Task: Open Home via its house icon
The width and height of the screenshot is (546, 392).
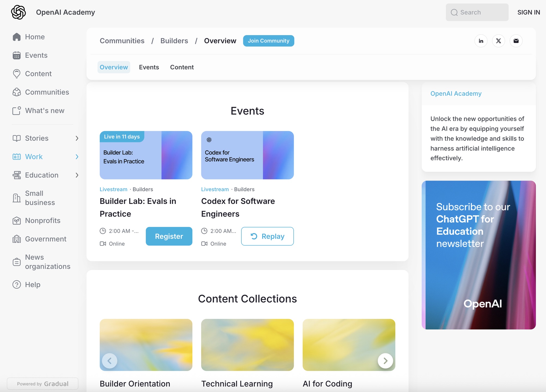Action: [17, 37]
